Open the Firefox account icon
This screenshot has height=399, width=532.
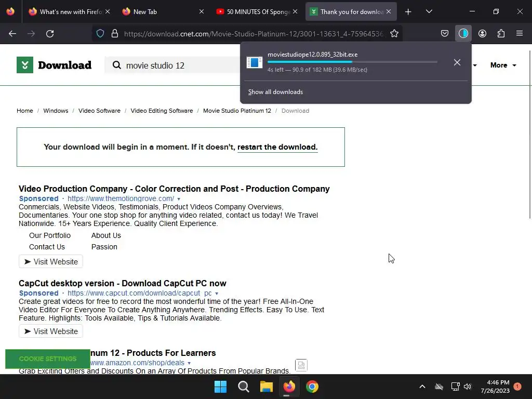[x=482, y=33]
